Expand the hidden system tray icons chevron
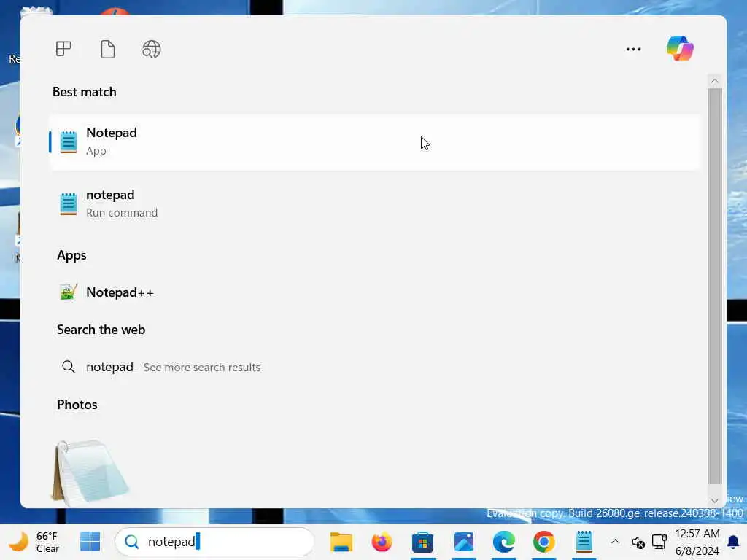Viewport: 747px width, 560px height. click(615, 542)
